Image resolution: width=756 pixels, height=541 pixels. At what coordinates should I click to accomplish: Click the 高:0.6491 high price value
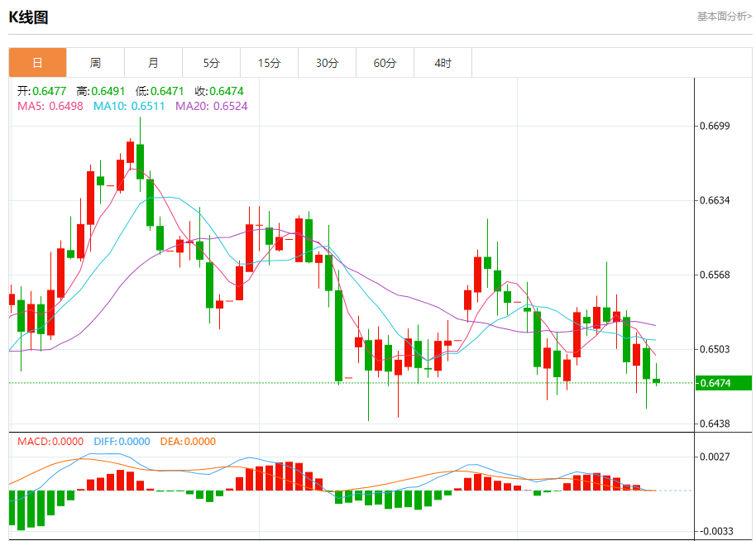pyautogui.click(x=101, y=91)
